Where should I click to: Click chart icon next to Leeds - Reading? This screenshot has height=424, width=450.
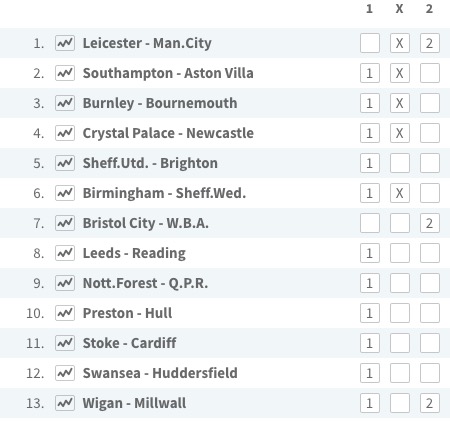point(65,253)
